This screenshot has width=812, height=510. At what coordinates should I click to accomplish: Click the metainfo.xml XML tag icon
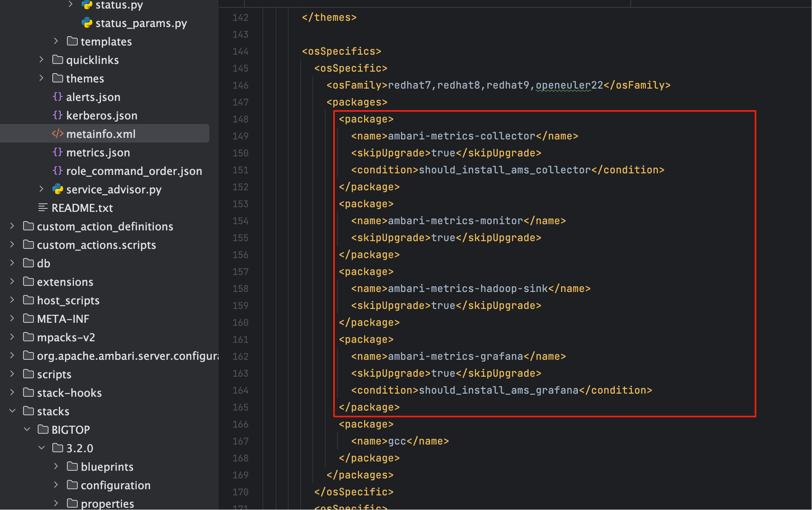click(58, 134)
